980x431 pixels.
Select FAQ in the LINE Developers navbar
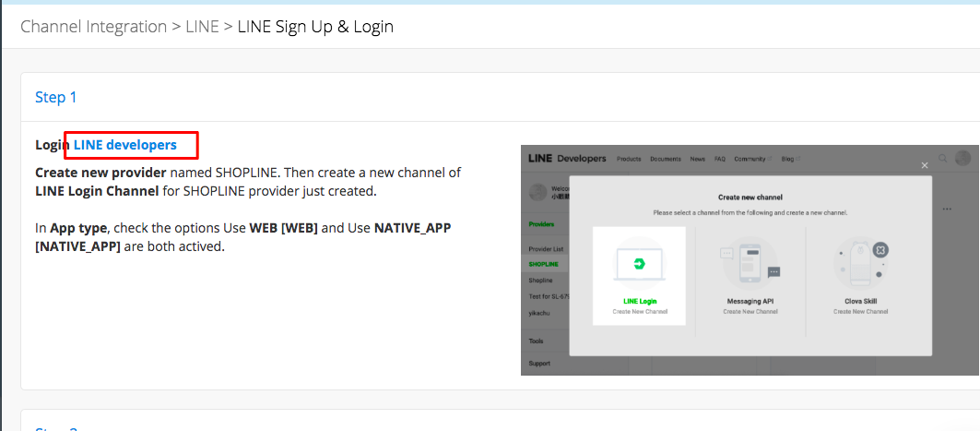click(x=720, y=159)
